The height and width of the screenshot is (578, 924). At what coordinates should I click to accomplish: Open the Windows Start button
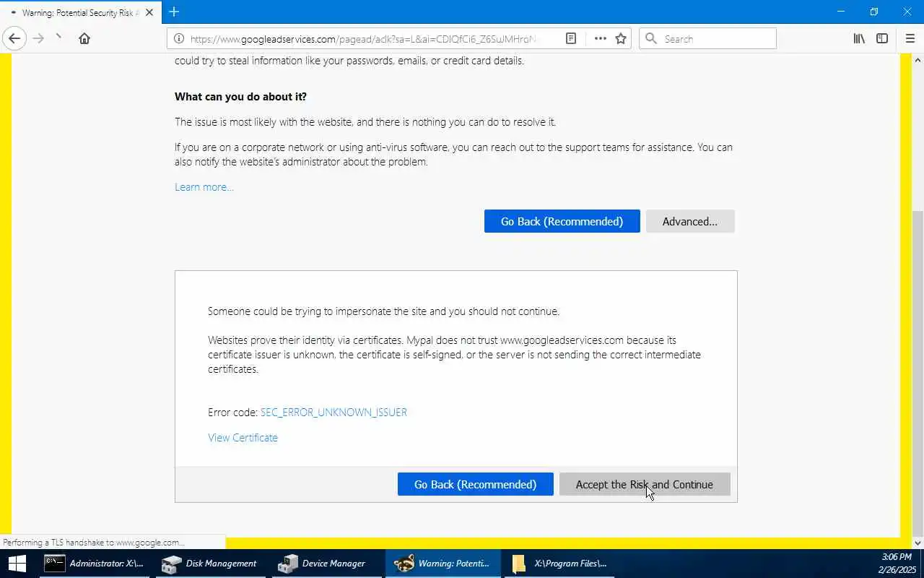click(17, 564)
